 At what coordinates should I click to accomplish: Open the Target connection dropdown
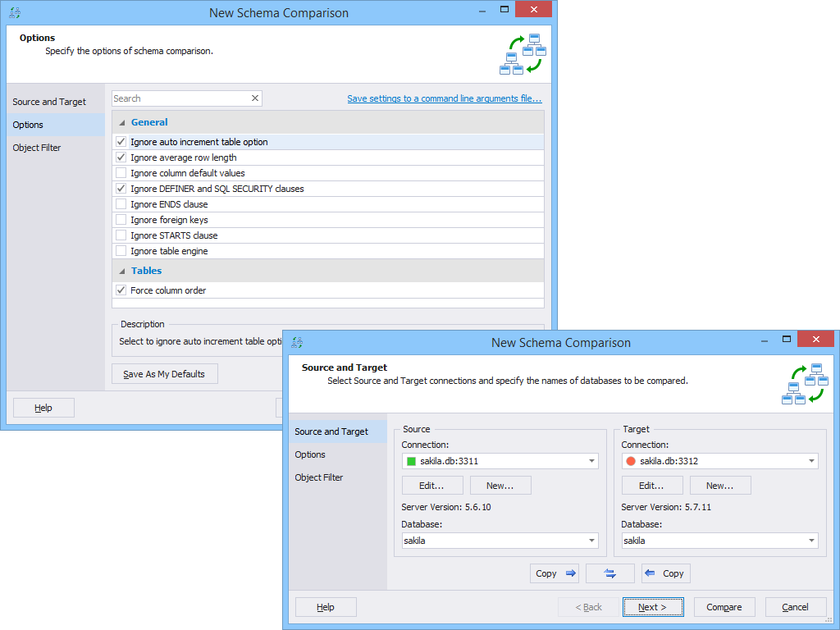(811, 461)
